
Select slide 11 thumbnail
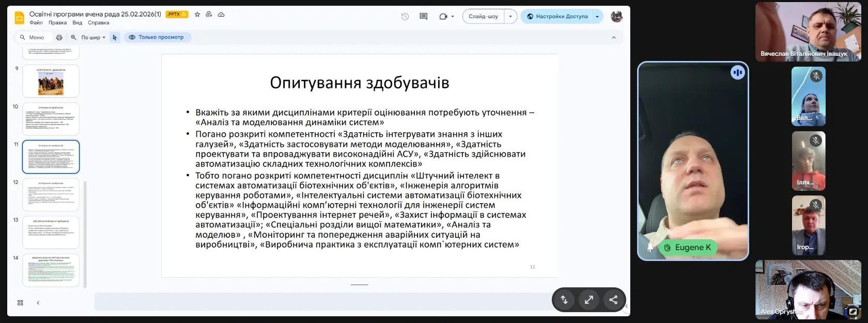(51, 157)
